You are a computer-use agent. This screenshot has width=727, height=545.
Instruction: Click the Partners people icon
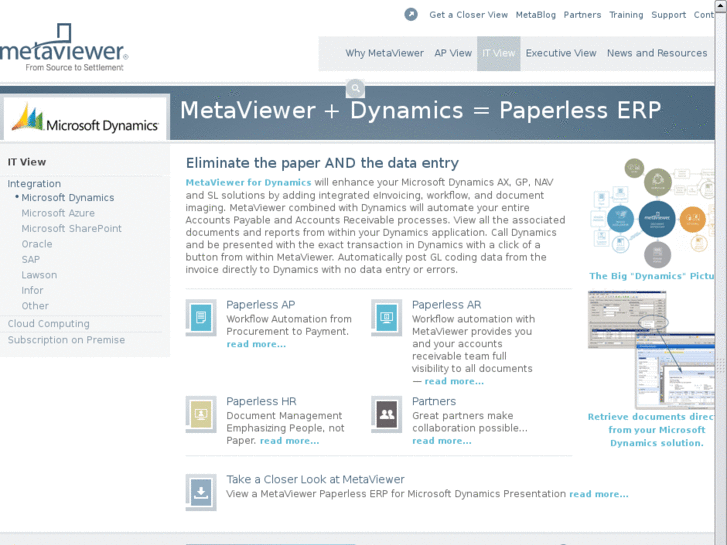point(386,414)
